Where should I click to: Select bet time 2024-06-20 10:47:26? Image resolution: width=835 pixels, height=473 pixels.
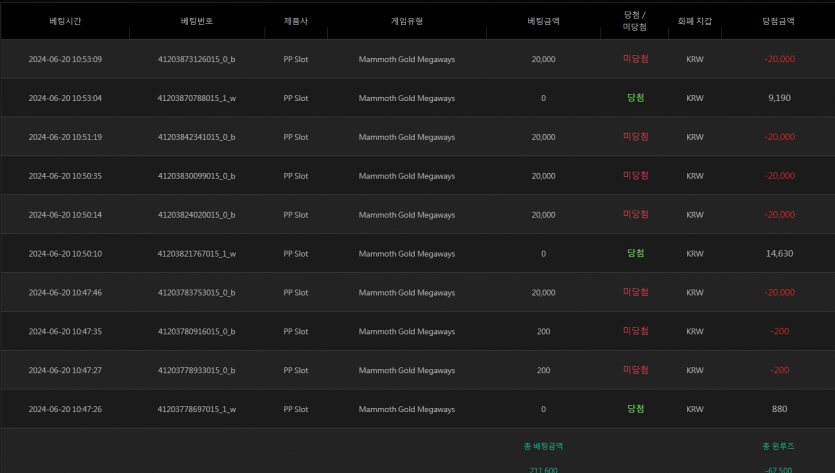(x=65, y=409)
